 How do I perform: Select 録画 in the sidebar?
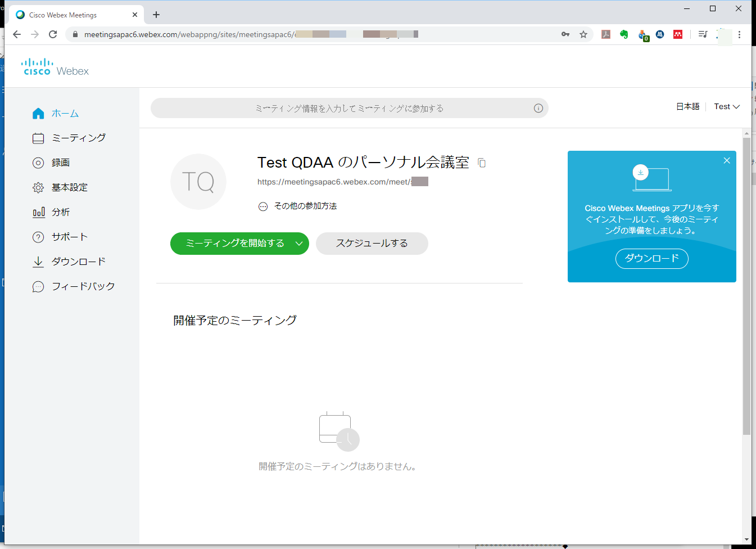(x=61, y=163)
